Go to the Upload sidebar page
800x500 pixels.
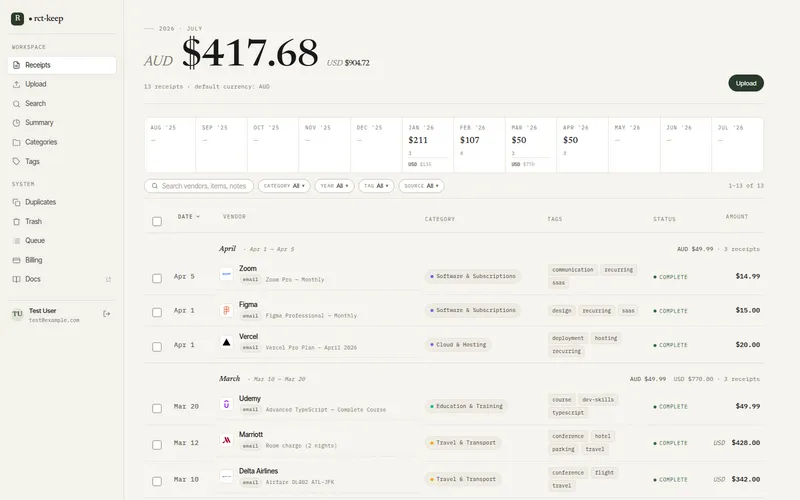[62, 84]
